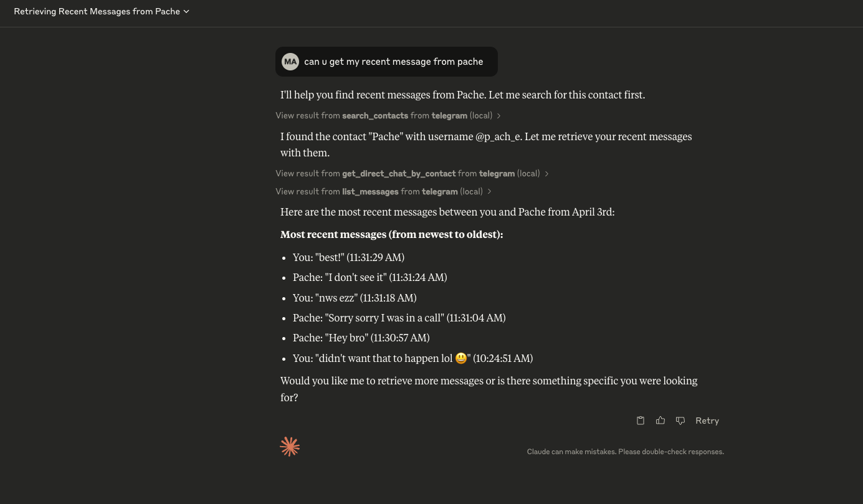
Task: Click the "Hey bro" message bullet
Action: coord(361,338)
